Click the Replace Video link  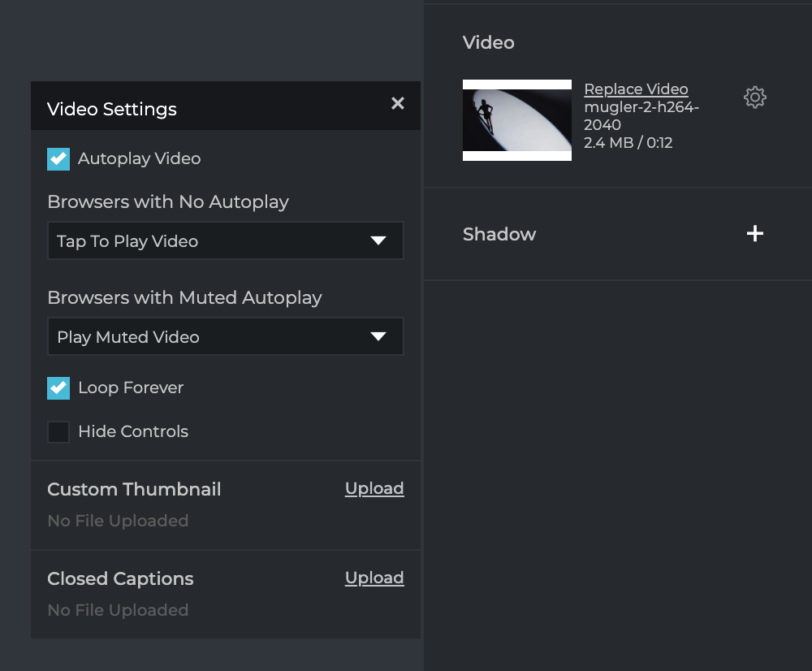click(636, 89)
